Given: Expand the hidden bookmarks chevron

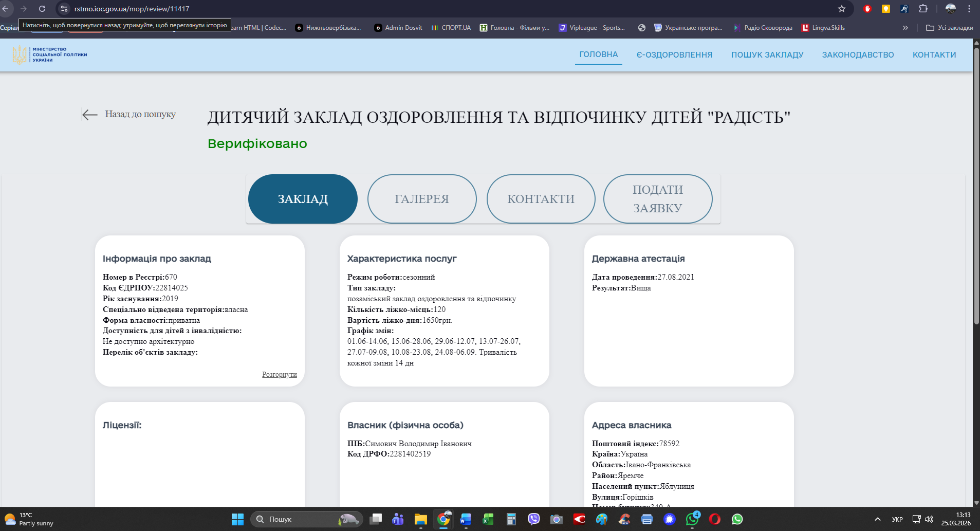Looking at the screenshot, I should point(905,28).
